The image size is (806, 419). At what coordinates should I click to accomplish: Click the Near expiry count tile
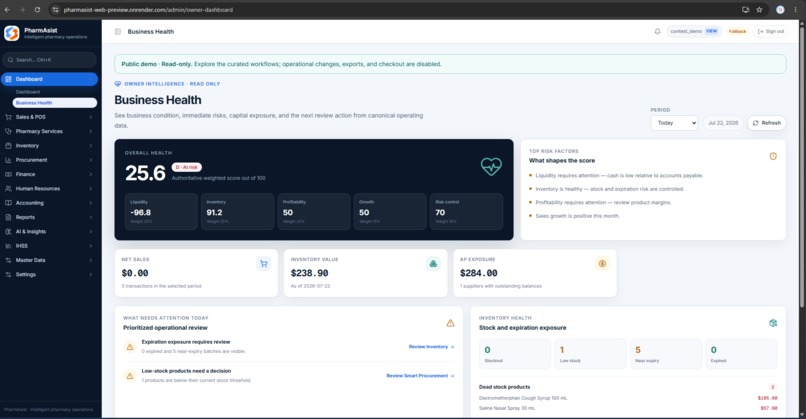point(666,354)
